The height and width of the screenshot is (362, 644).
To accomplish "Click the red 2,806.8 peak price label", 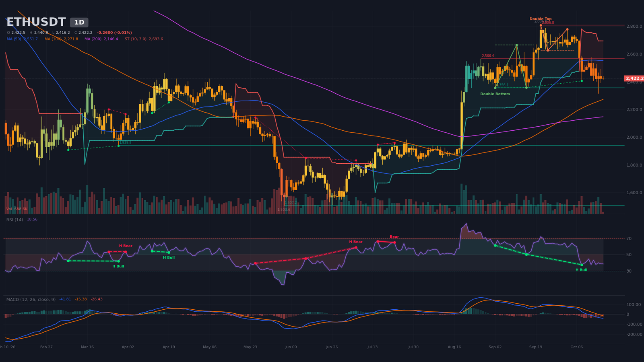I will pos(548,23).
